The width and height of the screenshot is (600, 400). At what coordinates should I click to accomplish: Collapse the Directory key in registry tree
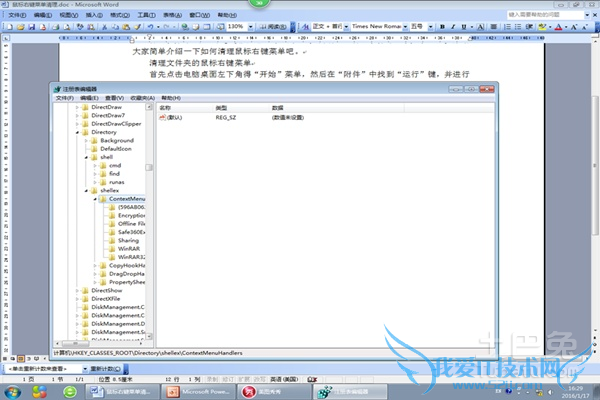pyautogui.click(x=77, y=132)
